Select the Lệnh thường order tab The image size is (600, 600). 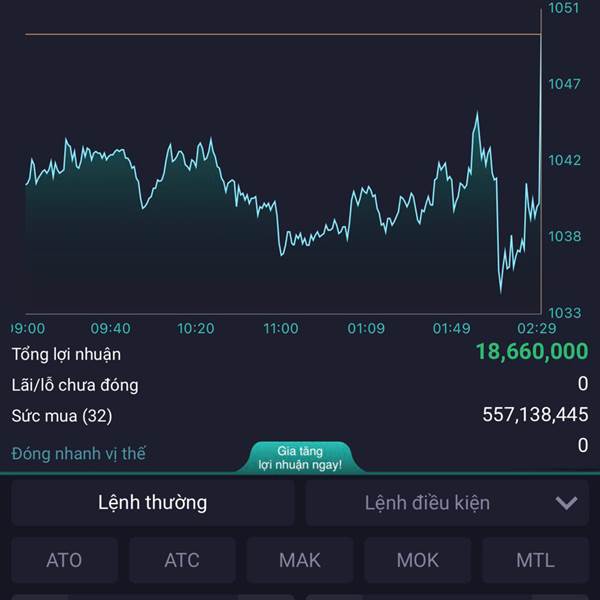(x=153, y=503)
